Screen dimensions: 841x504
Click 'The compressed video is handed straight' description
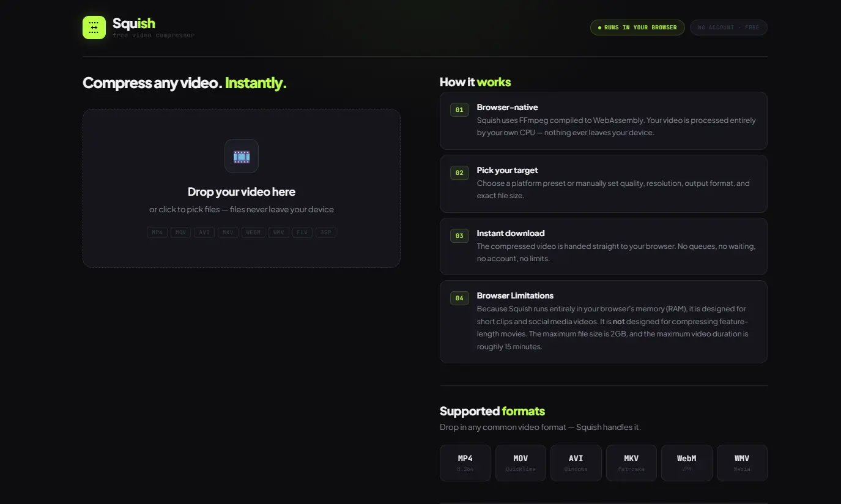617,253
